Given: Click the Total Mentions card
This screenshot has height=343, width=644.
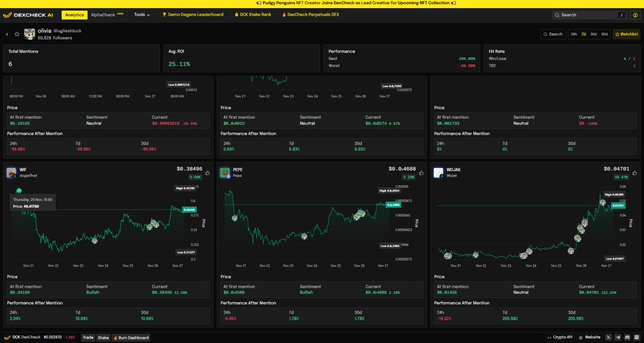Looking at the screenshot, I should pyautogui.click(x=81, y=59).
